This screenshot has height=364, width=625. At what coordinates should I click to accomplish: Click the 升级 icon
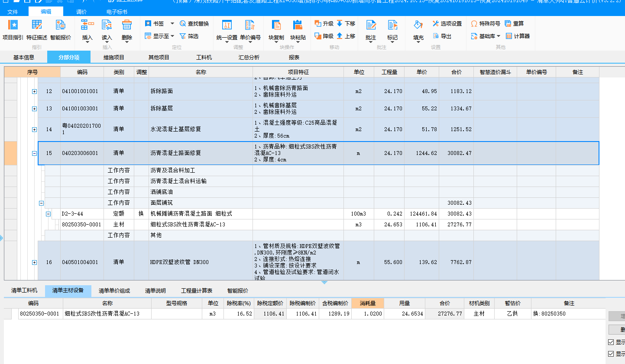tap(318, 23)
